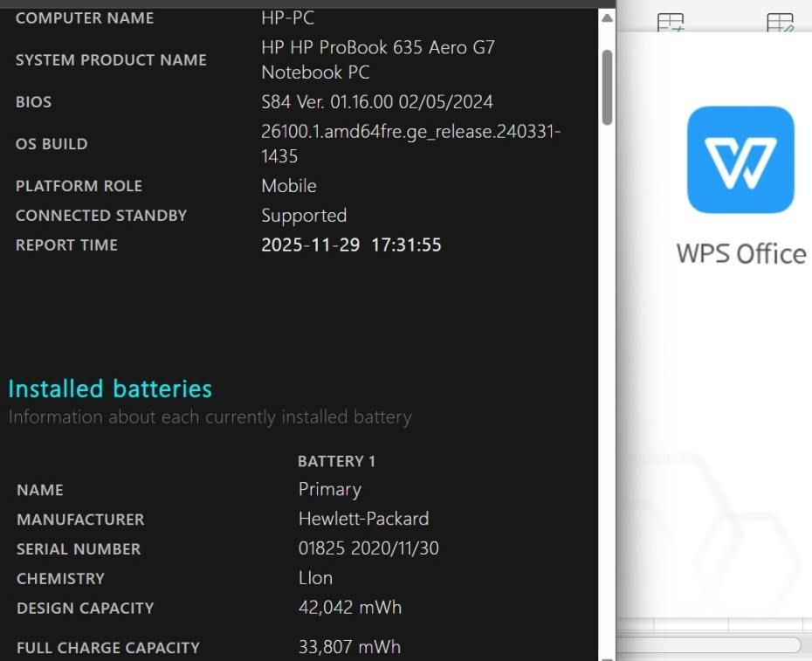Screen dimensions: 812x661
Task: Click the serial number 01825 2020/11/30
Action: coord(368,548)
